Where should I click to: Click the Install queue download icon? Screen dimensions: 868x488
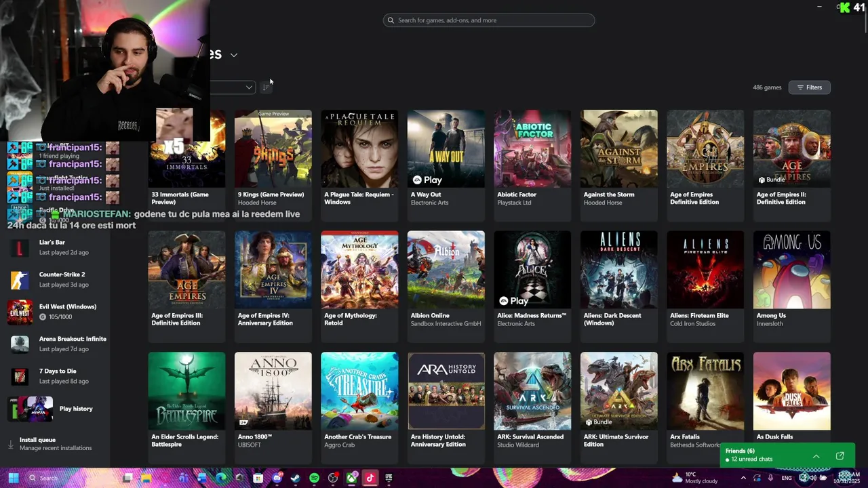pos(10,445)
